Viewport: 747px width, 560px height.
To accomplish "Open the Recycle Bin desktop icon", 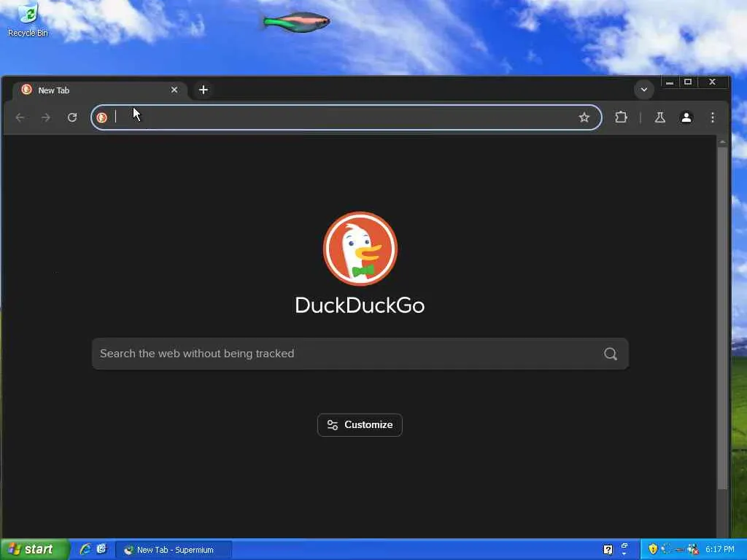I will 28,20.
